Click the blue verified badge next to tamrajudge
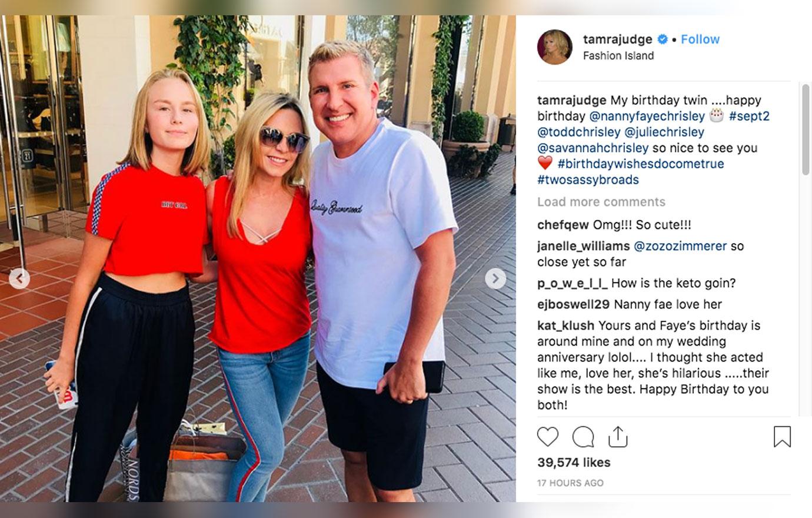Image resolution: width=812 pixels, height=518 pixels. (663, 39)
